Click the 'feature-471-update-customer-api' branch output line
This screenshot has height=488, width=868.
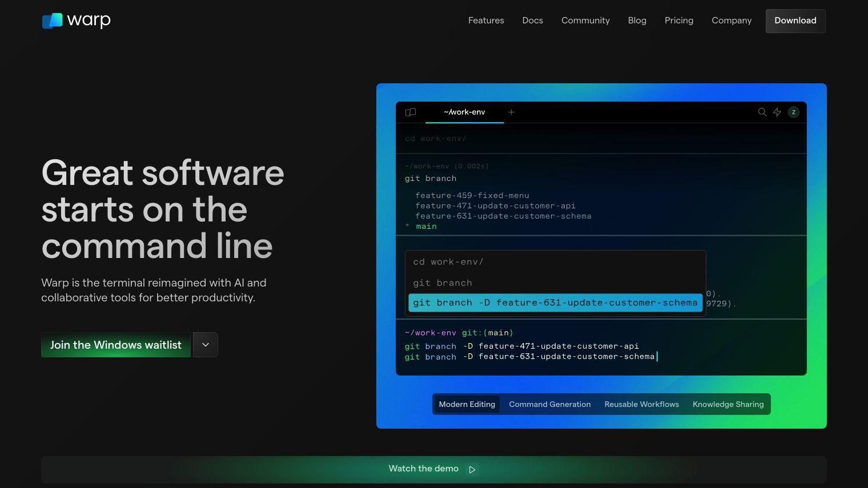[495, 205]
